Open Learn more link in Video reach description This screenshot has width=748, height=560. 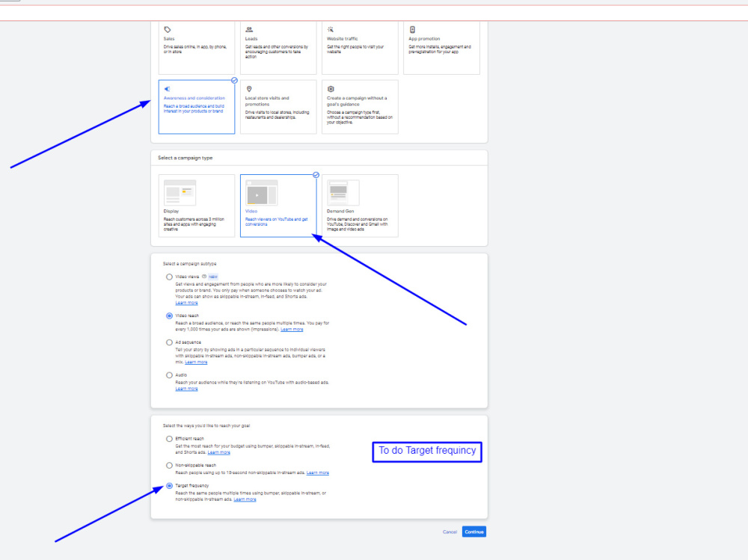[x=292, y=330]
